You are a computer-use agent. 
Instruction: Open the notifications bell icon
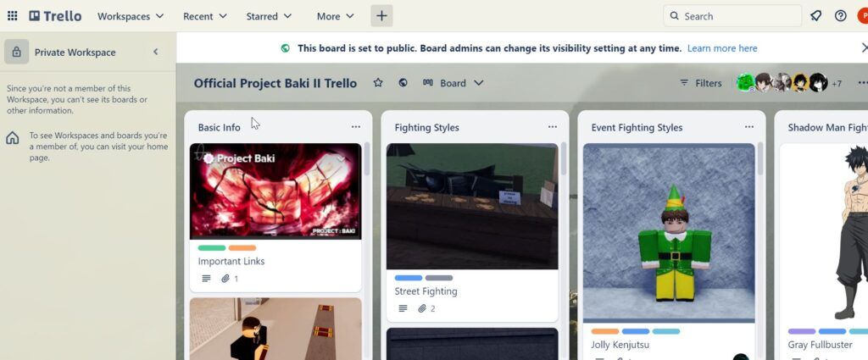815,16
